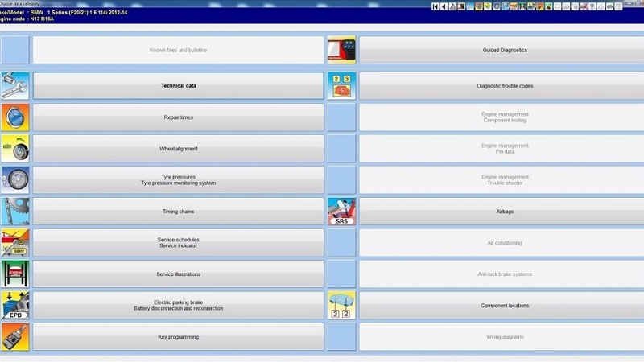Screen dimensions: 644x362
Task: Select the Wheel alignment icon
Action: point(14,148)
